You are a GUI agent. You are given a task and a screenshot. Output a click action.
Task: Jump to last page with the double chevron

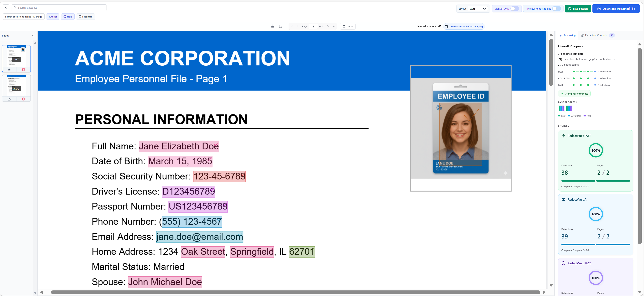click(x=334, y=26)
